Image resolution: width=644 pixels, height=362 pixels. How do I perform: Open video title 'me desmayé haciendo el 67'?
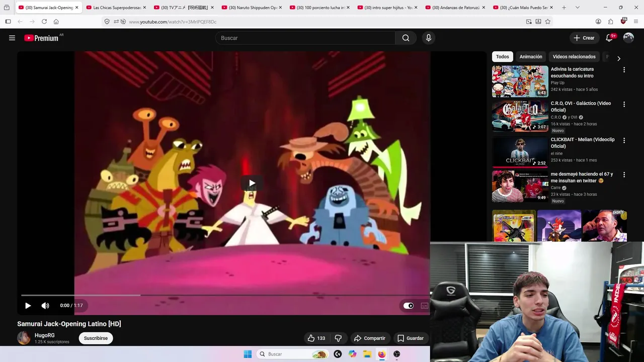582,177
